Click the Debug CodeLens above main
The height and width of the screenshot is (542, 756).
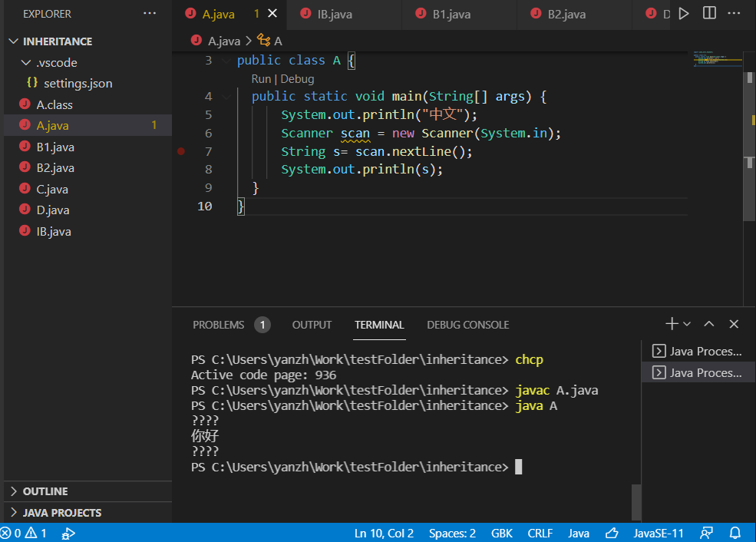tap(297, 79)
